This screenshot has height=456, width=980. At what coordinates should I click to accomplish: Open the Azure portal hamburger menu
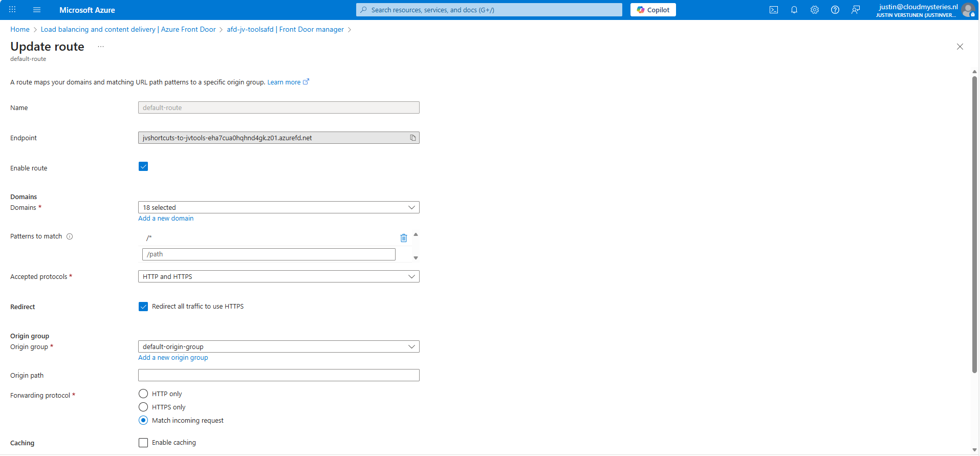(36, 10)
